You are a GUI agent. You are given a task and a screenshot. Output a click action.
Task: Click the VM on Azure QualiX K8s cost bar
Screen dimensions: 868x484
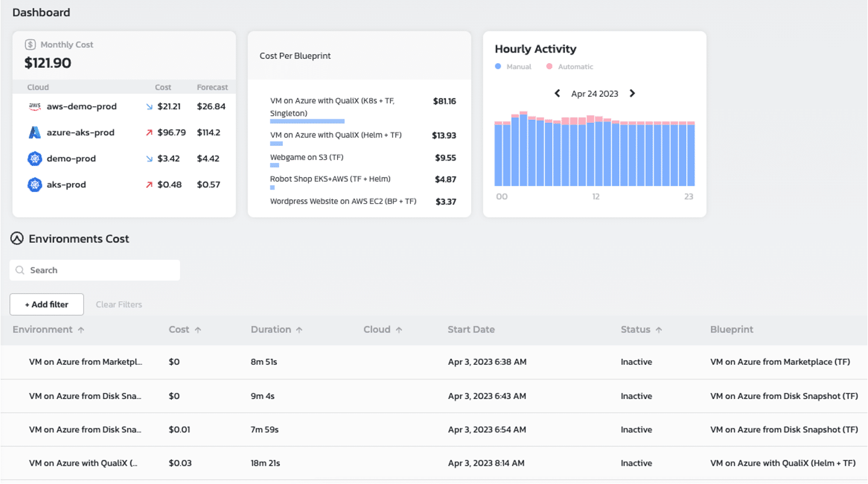[307, 122]
